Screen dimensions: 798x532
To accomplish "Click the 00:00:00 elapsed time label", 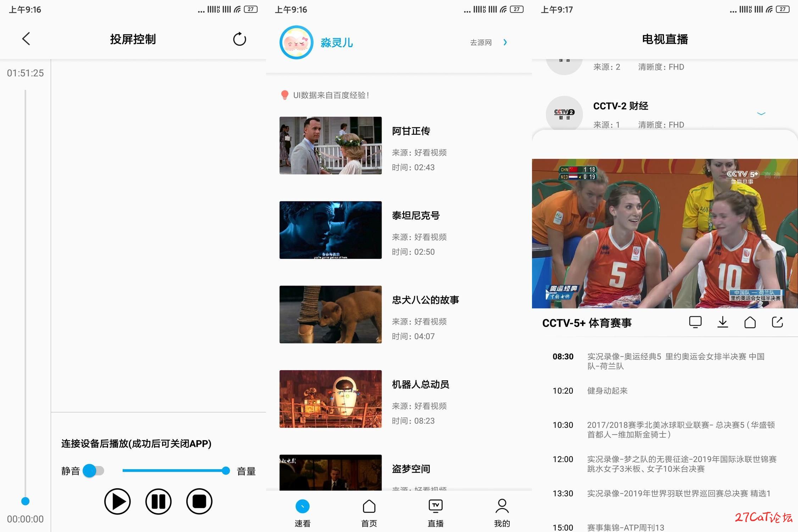I will tap(25, 519).
